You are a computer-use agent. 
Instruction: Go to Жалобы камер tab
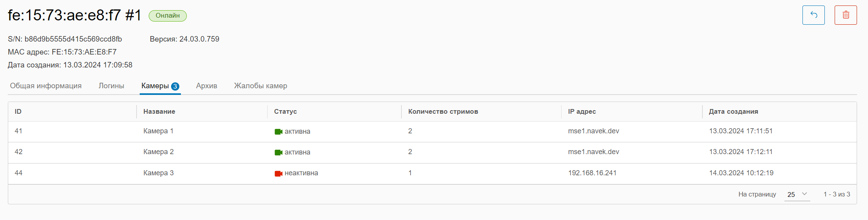pos(261,86)
